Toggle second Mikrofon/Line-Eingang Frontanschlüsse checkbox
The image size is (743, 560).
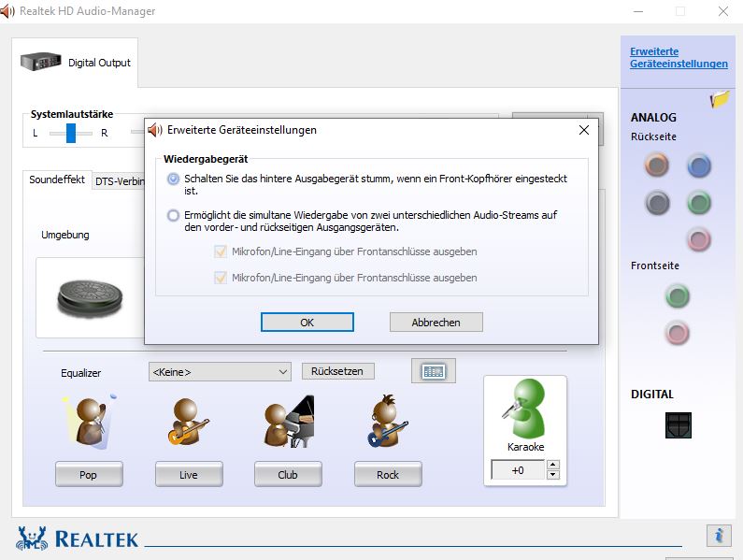(x=221, y=278)
